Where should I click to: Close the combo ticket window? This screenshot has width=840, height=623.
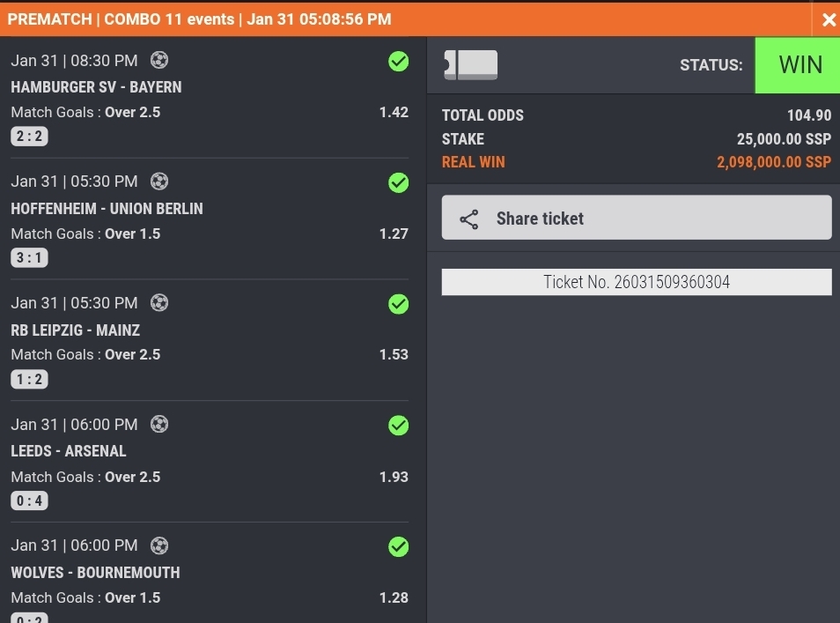829,19
